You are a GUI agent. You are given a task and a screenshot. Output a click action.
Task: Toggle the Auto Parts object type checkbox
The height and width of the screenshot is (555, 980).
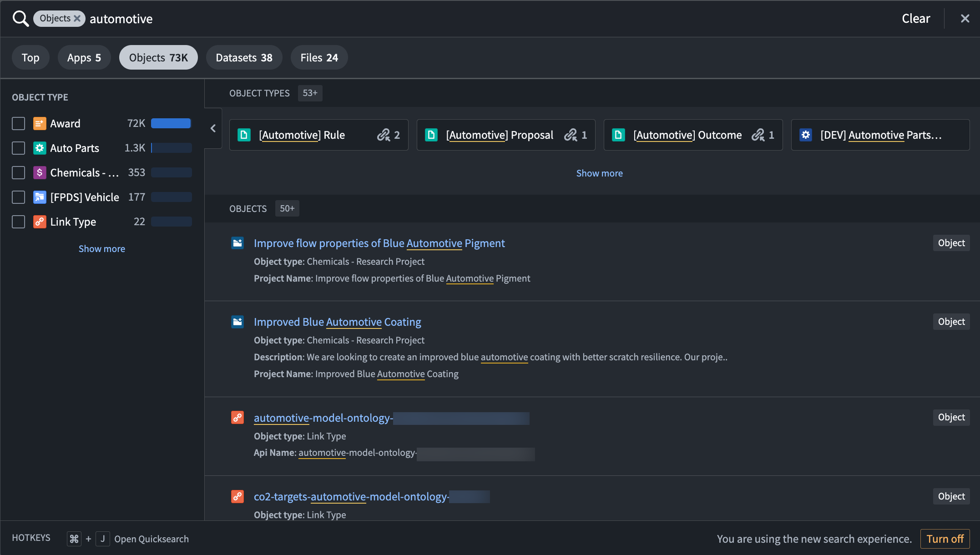pos(19,147)
